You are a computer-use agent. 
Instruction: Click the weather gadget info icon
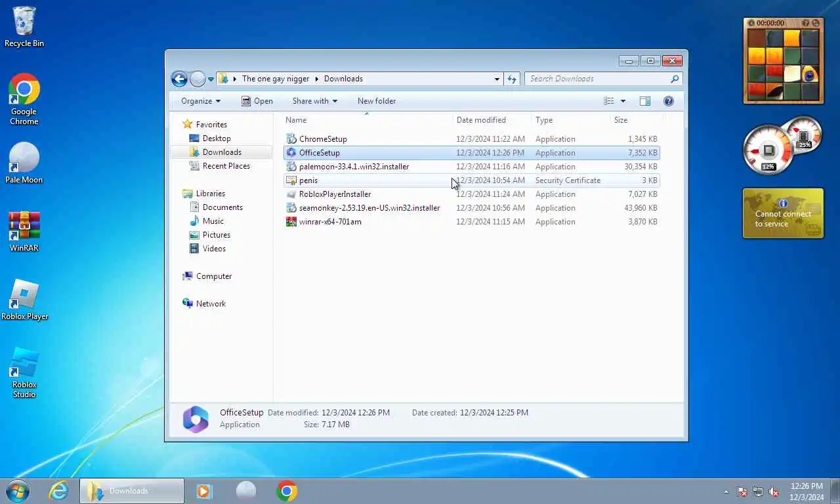(783, 203)
